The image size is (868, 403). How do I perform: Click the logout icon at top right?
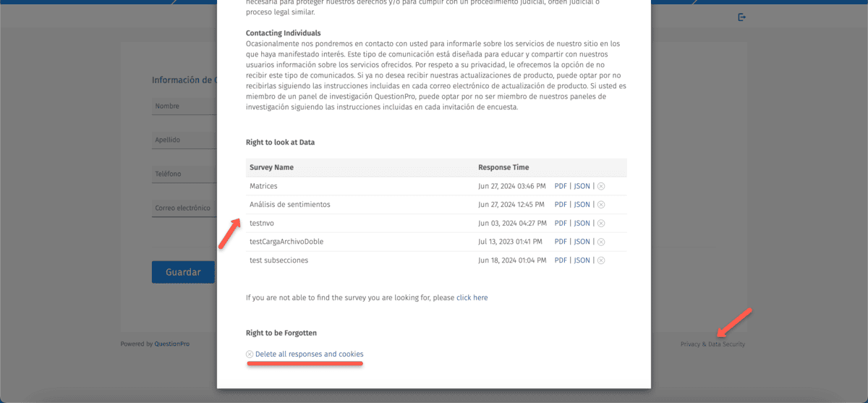(741, 17)
